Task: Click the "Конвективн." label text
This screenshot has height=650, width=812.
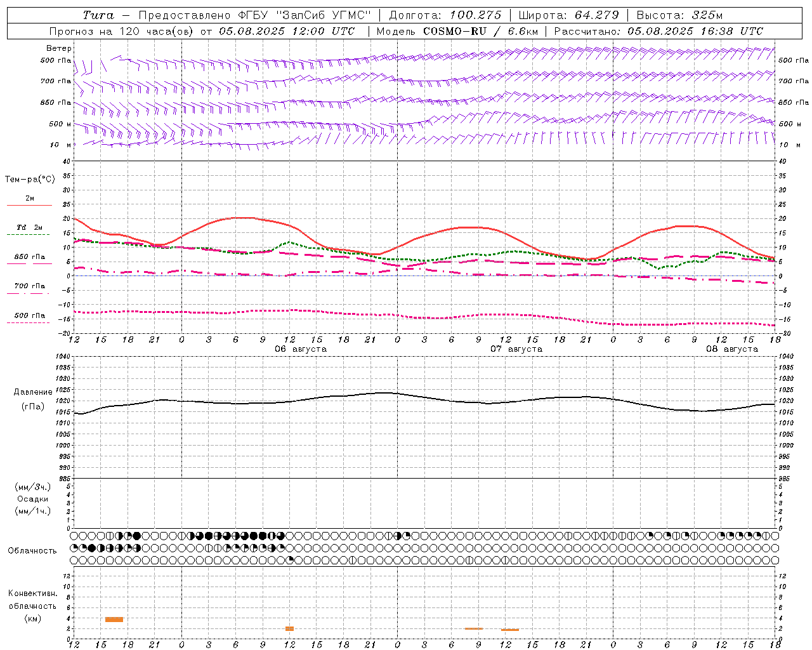Action: pos(33,594)
